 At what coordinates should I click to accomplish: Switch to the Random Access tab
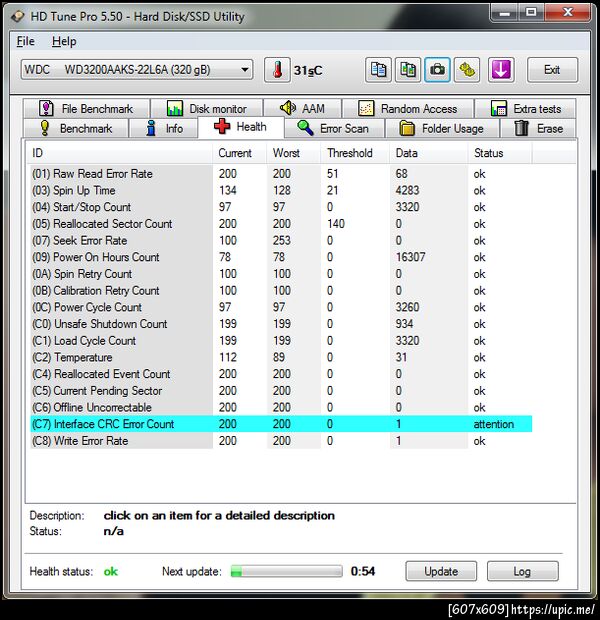[x=408, y=108]
